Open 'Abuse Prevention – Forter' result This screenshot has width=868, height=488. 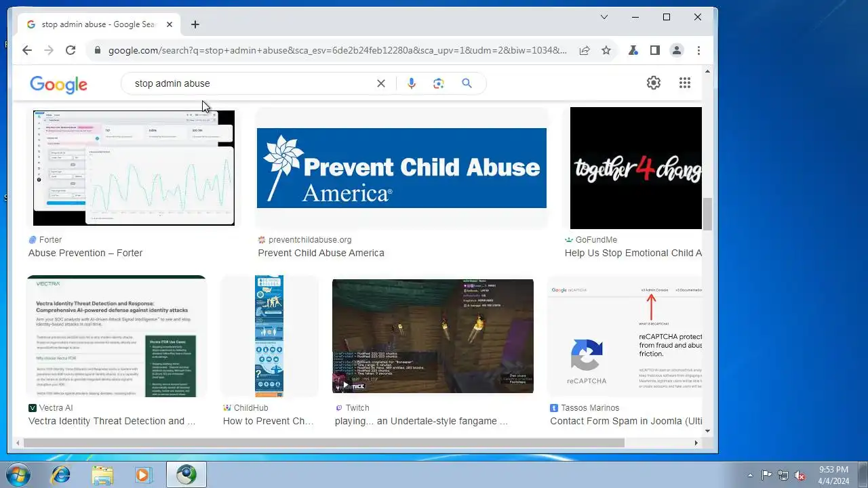[x=85, y=253]
